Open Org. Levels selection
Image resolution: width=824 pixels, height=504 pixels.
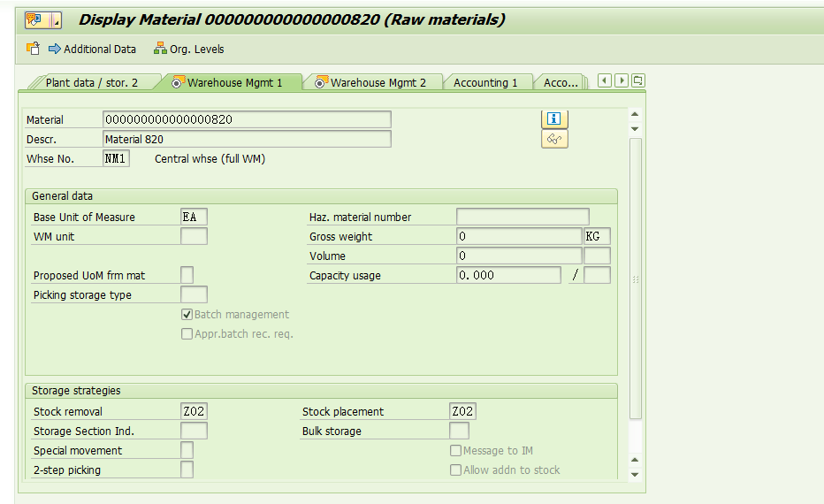(188, 49)
